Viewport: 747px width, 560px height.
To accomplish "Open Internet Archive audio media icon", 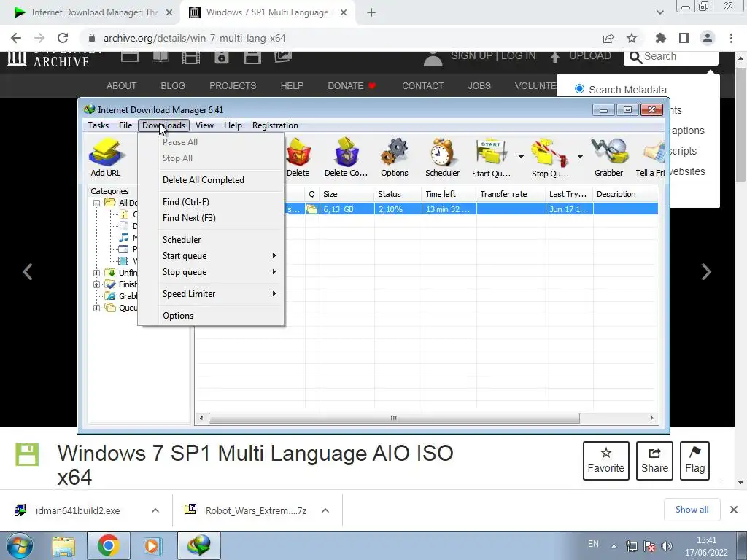I will 222,57.
